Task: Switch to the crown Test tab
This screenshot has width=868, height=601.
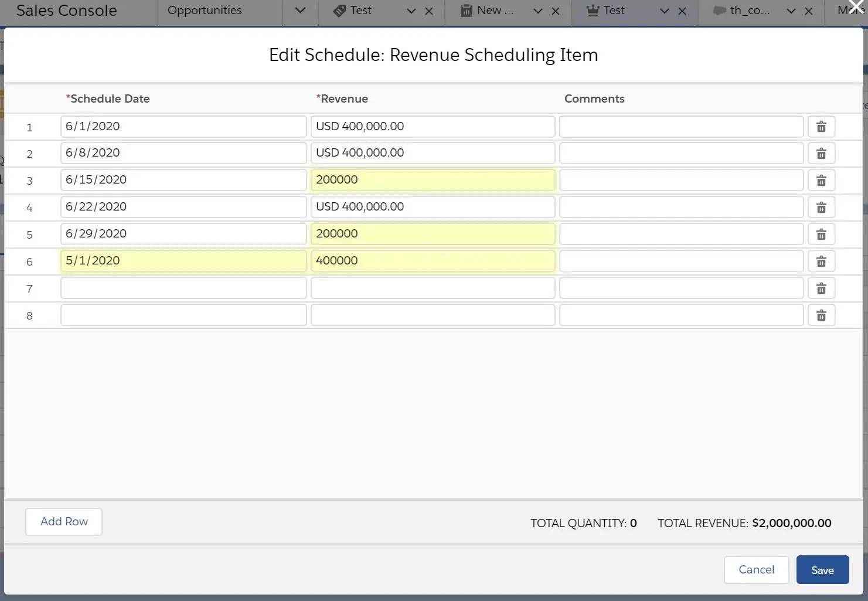Action: (x=614, y=11)
